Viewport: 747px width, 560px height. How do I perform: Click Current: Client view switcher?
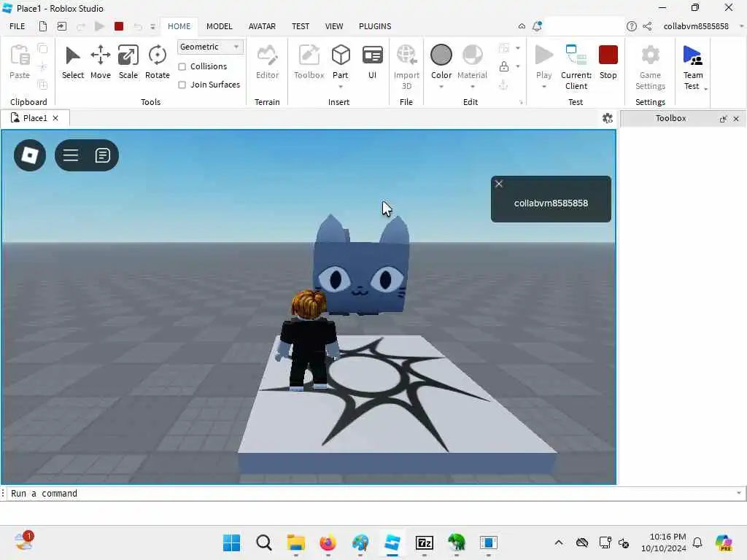coord(576,66)
